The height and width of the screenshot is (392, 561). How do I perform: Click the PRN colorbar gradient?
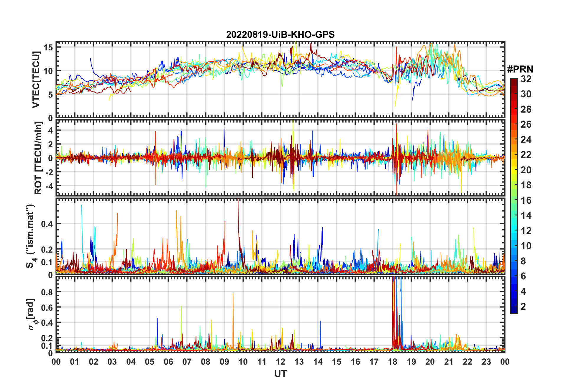(x=514, y=196)
